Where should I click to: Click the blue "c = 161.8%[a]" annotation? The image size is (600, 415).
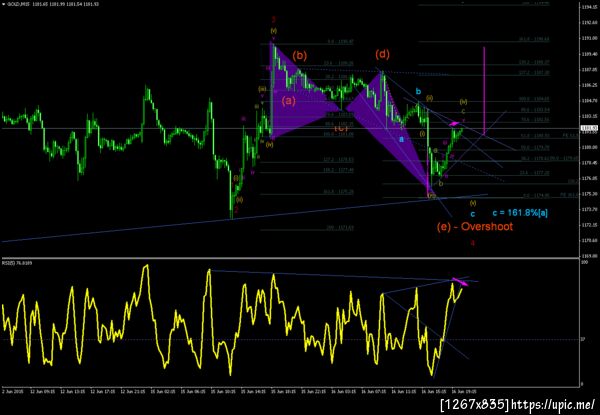pyautogui.click(x=520, y=213)
